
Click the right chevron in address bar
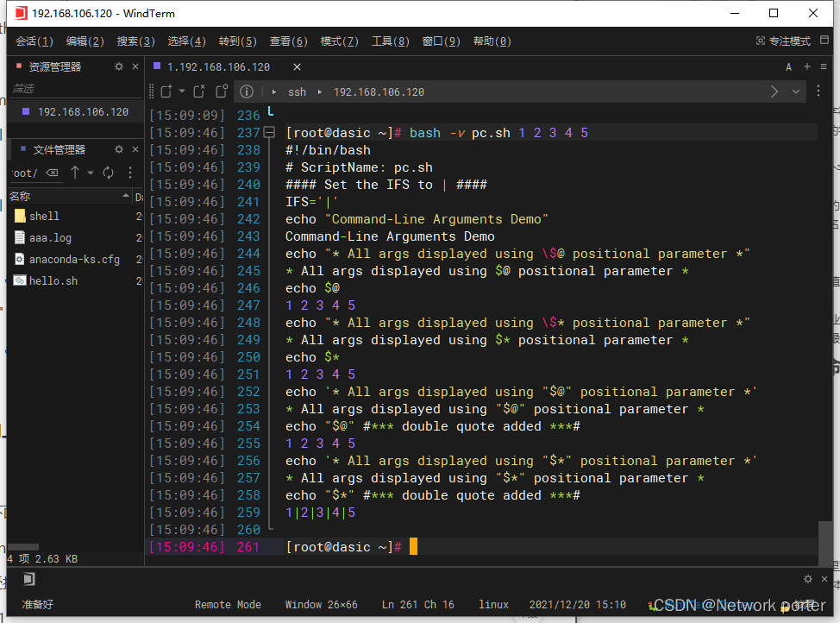click(774, 91)
